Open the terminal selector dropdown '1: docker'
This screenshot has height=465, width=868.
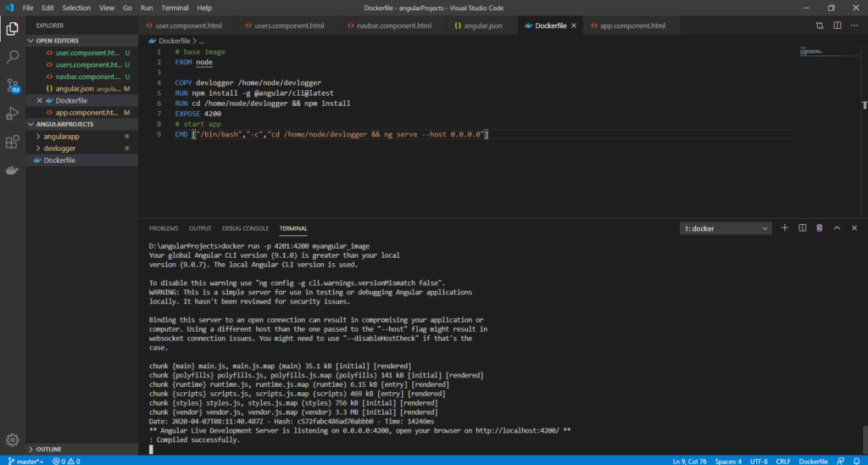click(726, 228)
